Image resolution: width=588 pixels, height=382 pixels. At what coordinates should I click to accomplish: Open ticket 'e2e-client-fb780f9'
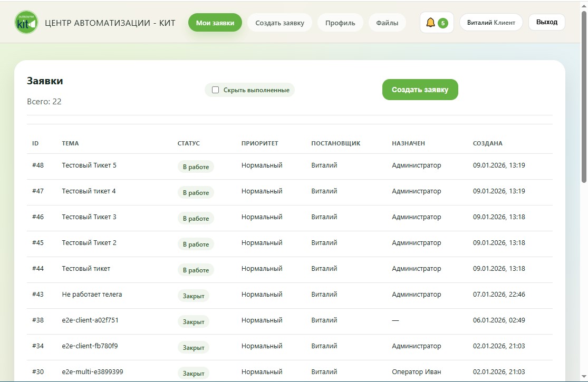90,346
